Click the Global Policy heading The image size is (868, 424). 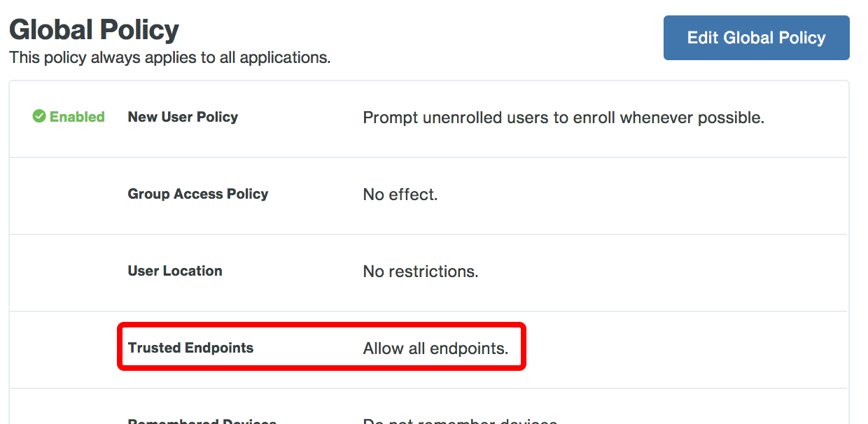94,29
